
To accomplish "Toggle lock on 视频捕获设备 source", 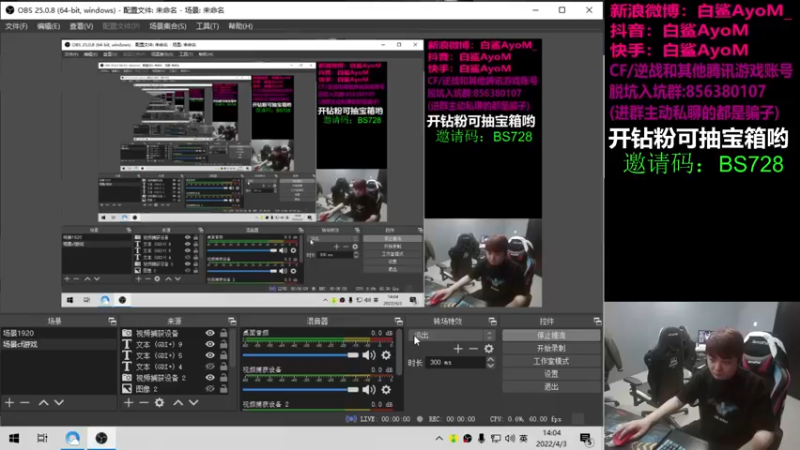I will pyautogui.click(x=223, y=333).
